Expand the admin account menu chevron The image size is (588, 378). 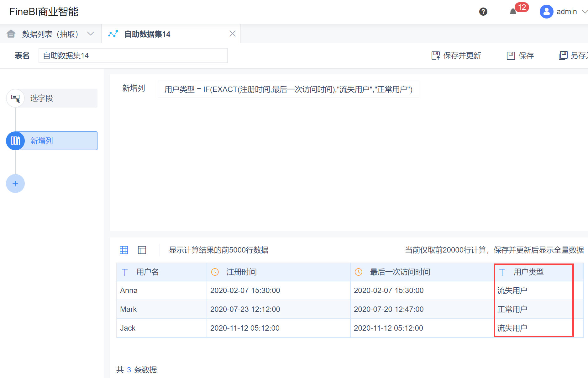(584, 12)
